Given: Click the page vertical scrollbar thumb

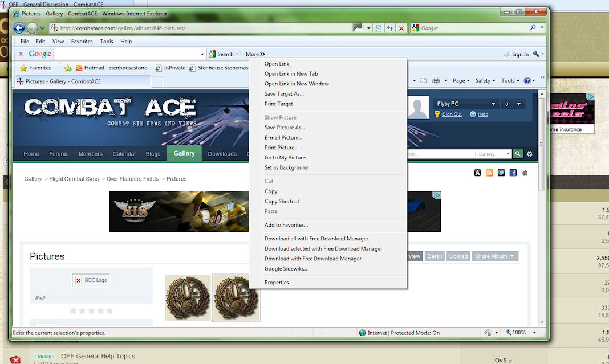Looking at the screenshot, I should (542, 144).
